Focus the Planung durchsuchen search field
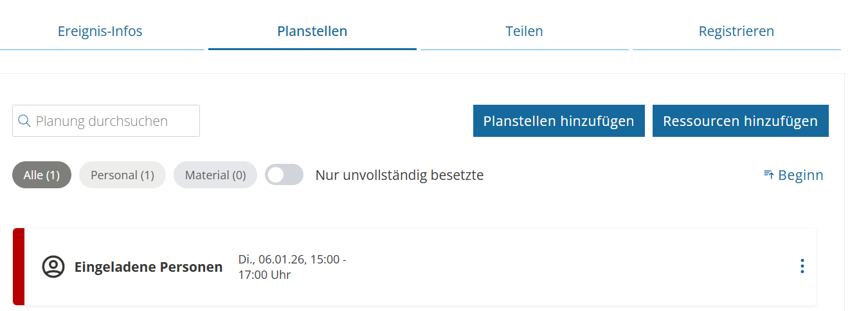868x311 pixels. [113, 121]
